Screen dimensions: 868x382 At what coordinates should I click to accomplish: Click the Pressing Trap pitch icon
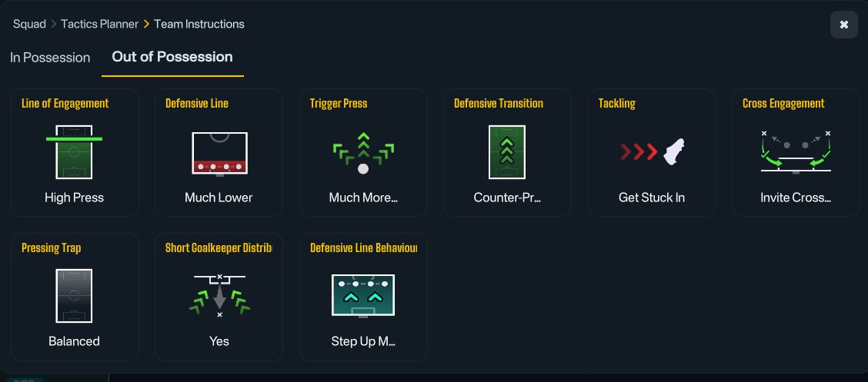(x=74, y=296)
